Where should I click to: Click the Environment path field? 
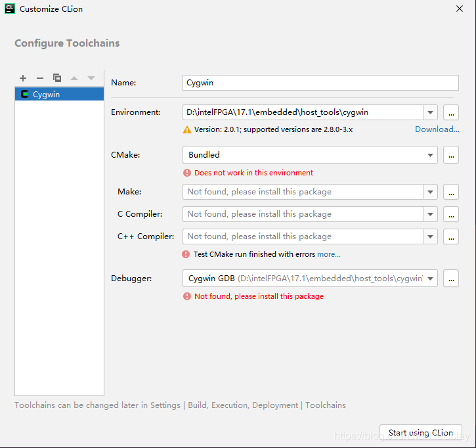303,112
